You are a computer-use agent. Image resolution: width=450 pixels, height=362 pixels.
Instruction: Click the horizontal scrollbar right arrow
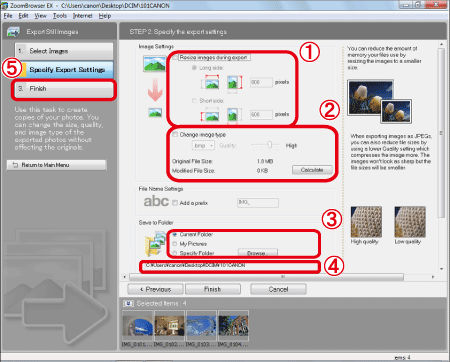pyautogui.click(x=433, y=277)
